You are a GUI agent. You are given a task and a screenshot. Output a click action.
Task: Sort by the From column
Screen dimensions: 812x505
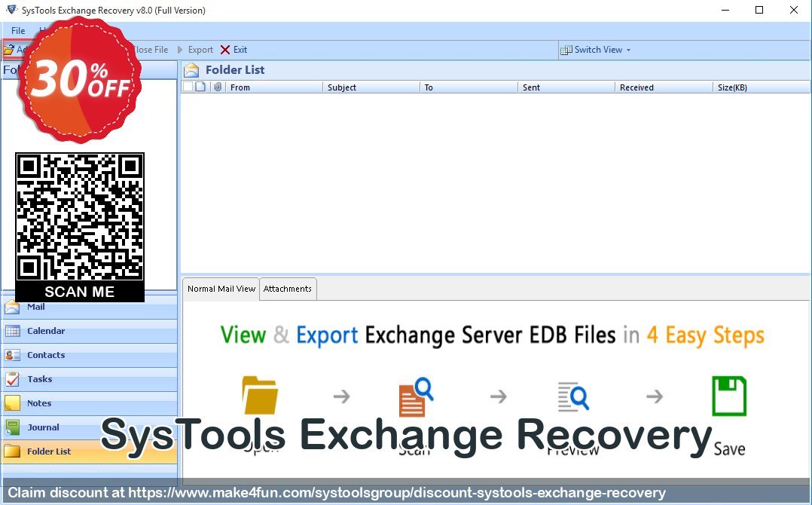tap(273, 87)
